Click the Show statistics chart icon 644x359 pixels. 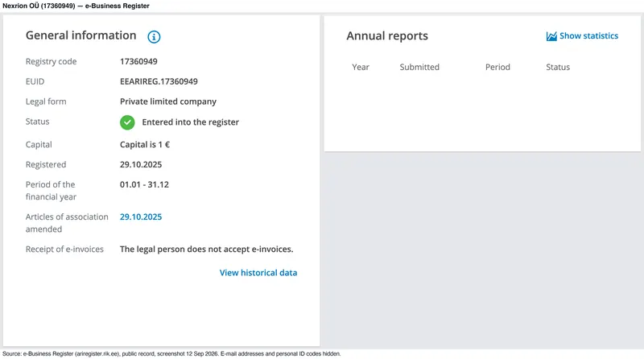pos(551,36)
